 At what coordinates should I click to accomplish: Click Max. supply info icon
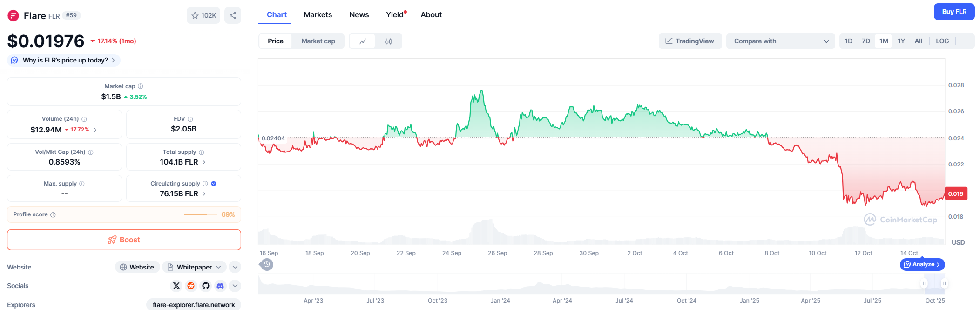click(x=82, y=184)
